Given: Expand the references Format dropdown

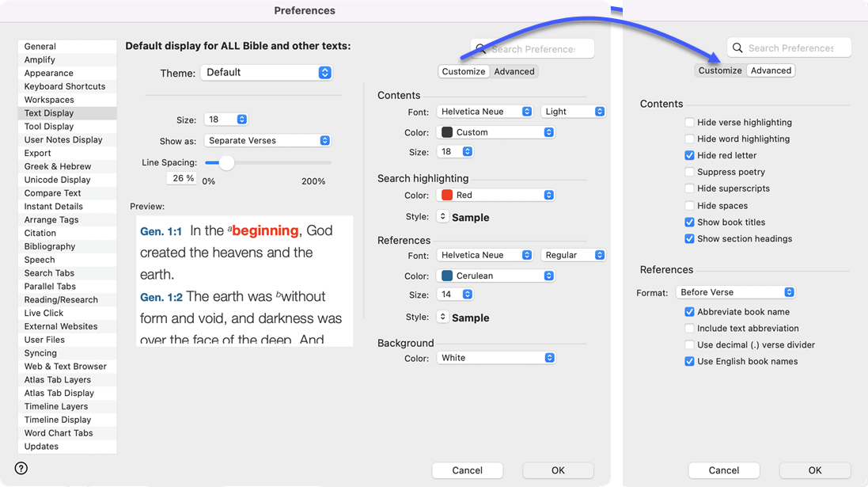Looking at the screenshot, I should [x=735, y=292].
